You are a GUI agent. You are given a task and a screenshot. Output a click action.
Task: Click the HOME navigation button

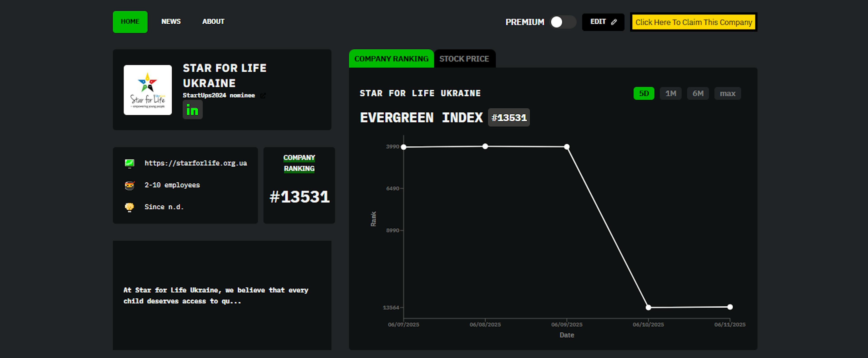[x=130, y=21]
